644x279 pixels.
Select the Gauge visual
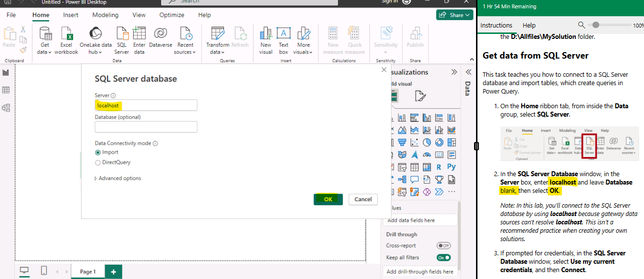click(x=427, y=155)
